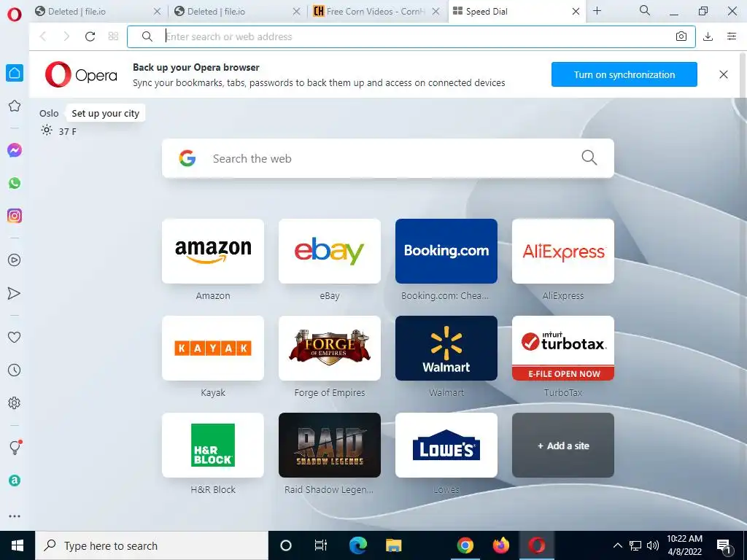Open the Windows Start menu
The height and width of the screenshot is (560, 747).
pyautogui.click(x=18, y=545)
